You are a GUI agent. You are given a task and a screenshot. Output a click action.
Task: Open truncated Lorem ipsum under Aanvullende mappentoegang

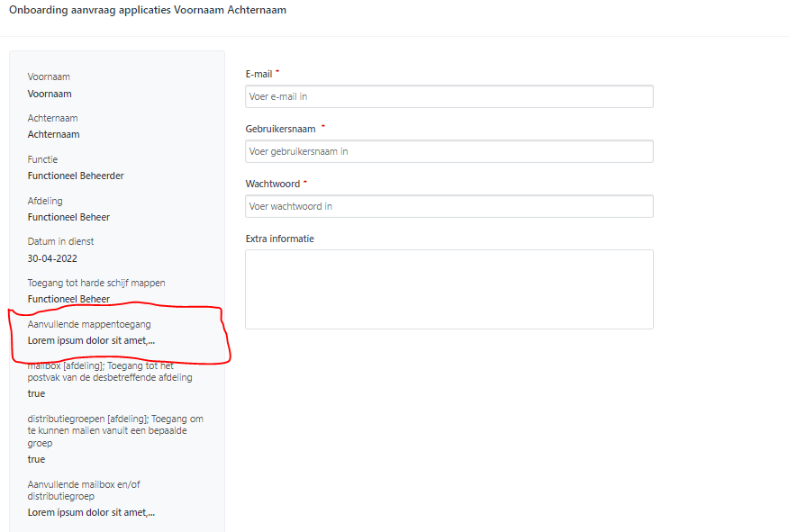tap(91, 340)
